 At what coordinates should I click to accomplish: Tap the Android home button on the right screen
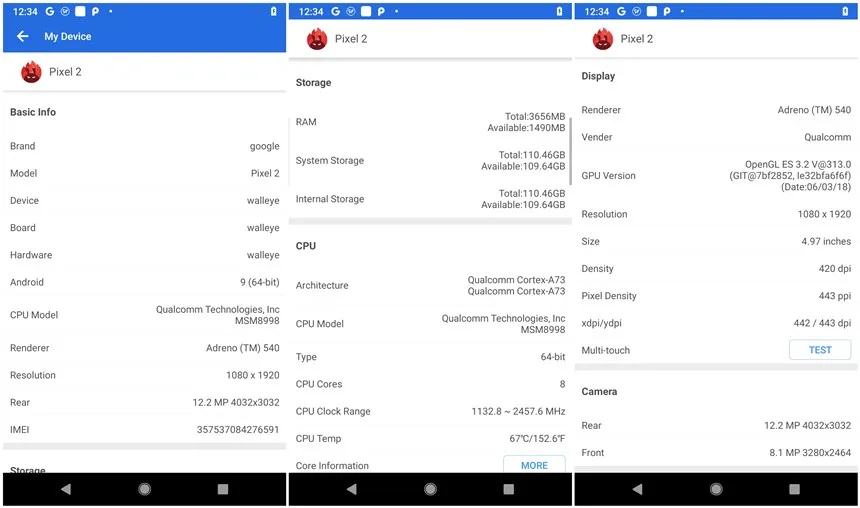716,489
